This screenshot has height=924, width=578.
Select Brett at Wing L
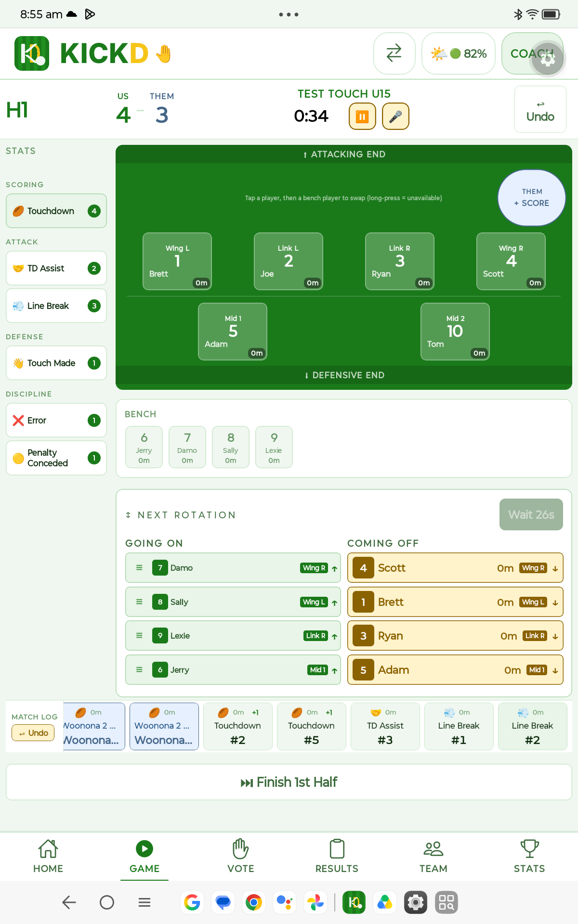[x=177, y=261]
